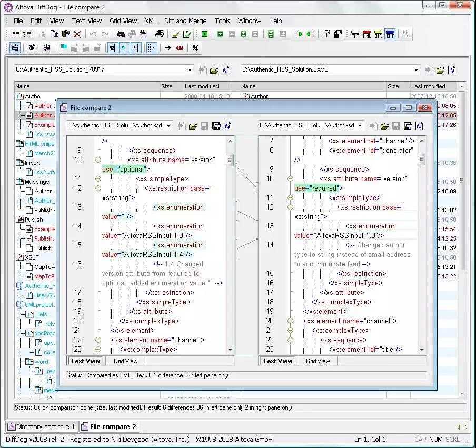Toggle the BIN compare mode

tap(378, 34)
